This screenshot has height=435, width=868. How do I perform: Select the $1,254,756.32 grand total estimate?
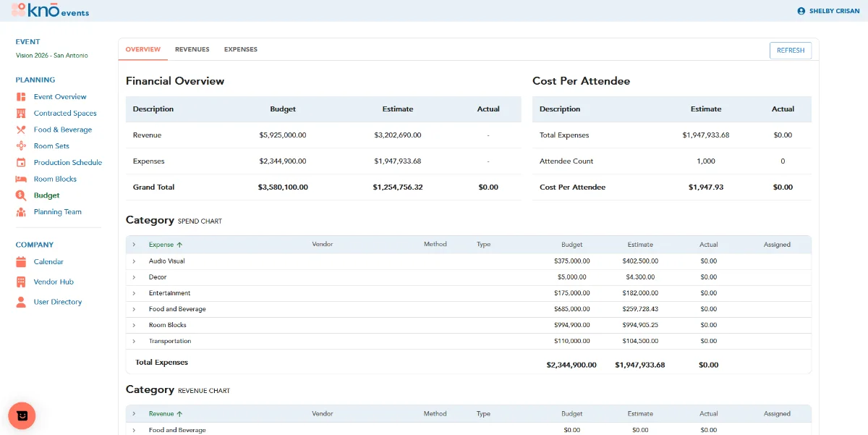[x=398, y=187]
